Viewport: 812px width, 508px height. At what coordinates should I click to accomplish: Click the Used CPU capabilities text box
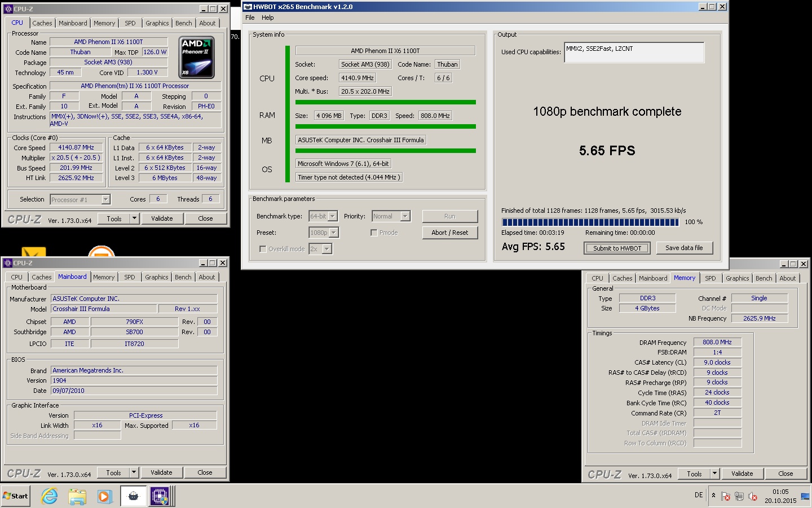pos(634,52)
